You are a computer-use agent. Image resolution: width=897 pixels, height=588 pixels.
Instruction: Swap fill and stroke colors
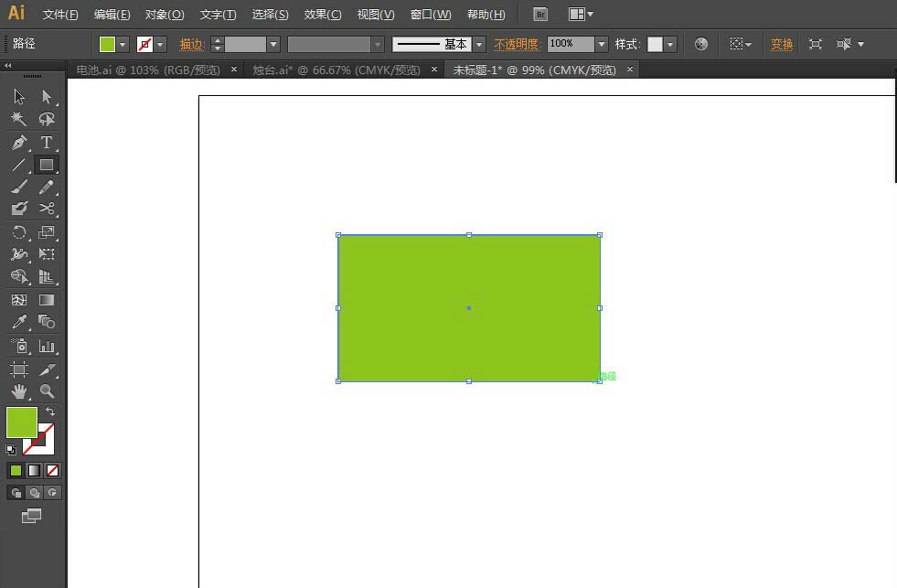click(x=51, y=412)
